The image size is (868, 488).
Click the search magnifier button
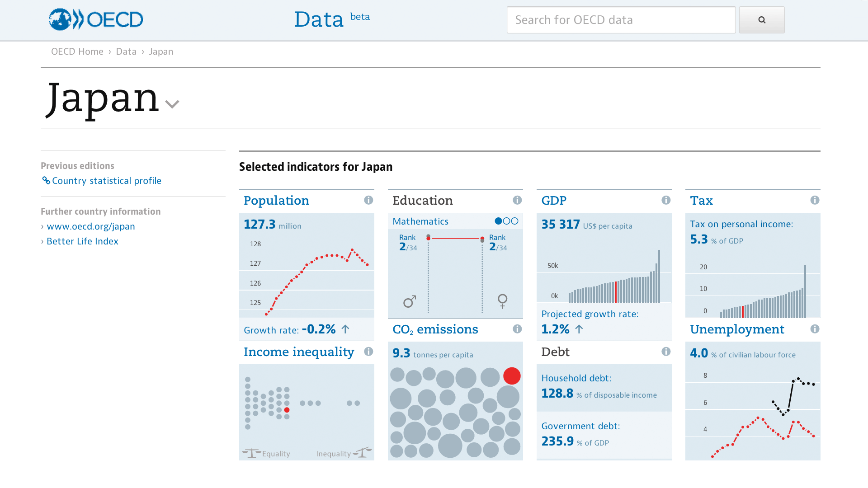(x=762, y=20)
